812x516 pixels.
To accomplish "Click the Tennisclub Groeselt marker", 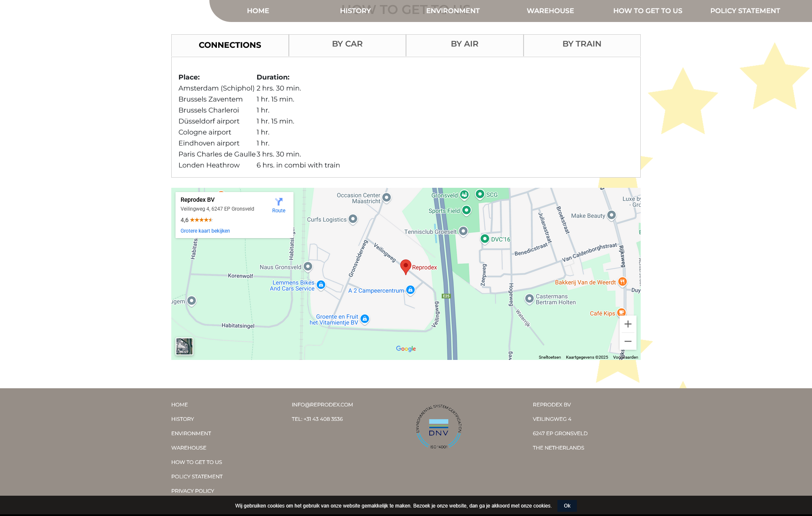I will pos(464,231).
